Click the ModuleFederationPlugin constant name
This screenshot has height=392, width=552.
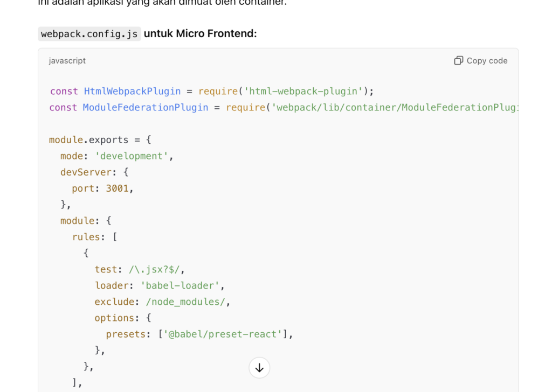coord(145,107)
